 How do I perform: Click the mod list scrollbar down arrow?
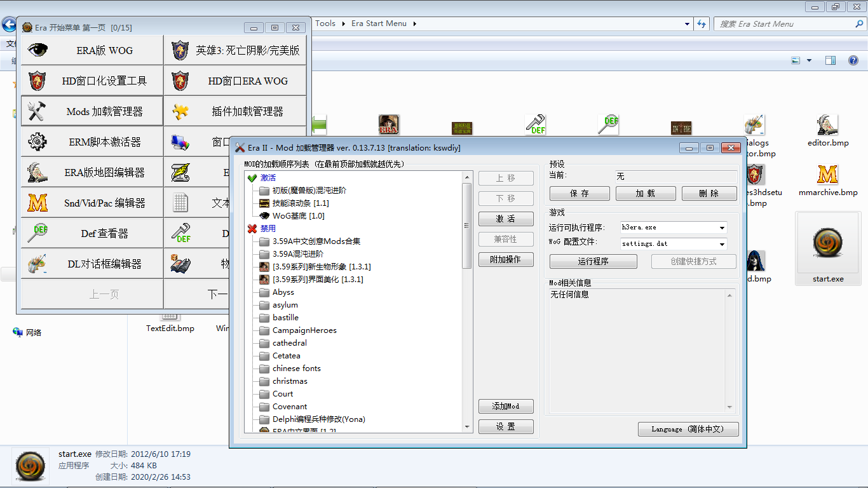pyautogui.click(x=468, y=427)
